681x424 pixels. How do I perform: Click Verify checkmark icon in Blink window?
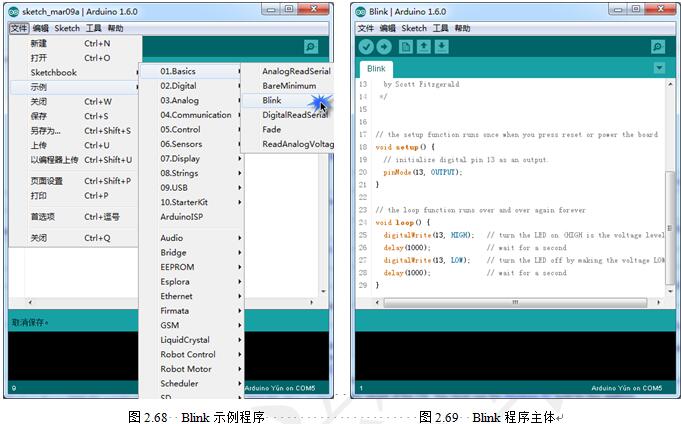pyautogui.click(x=366, y=46)
